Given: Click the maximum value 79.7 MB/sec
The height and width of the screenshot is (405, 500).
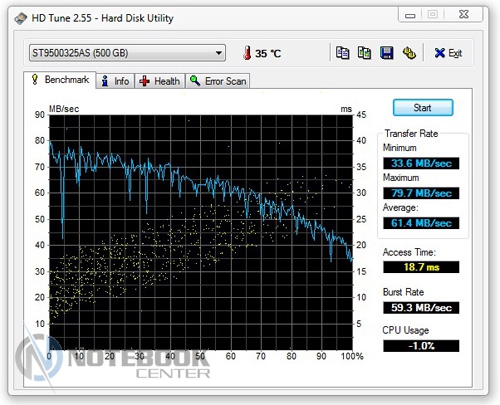Looking at the screenshot, I should coord(421,193).
